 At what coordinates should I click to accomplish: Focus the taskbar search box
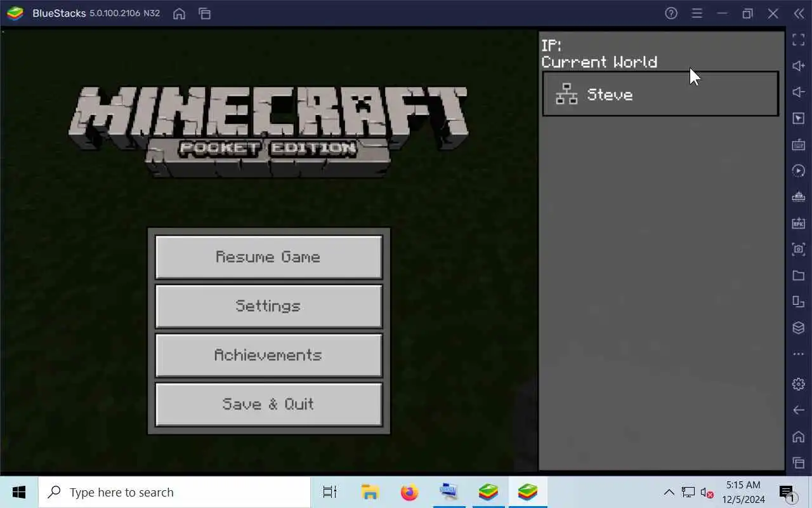point(174,492)
